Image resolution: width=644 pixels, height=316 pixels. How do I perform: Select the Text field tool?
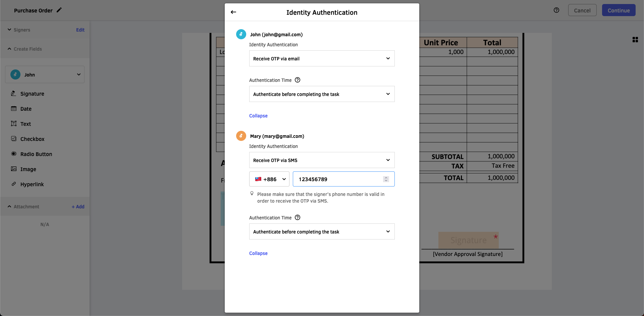pos(25,124)
